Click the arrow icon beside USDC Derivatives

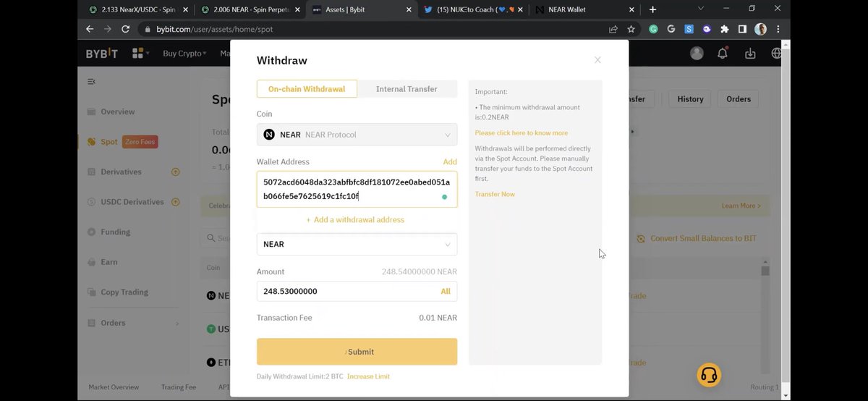[175, 202]
